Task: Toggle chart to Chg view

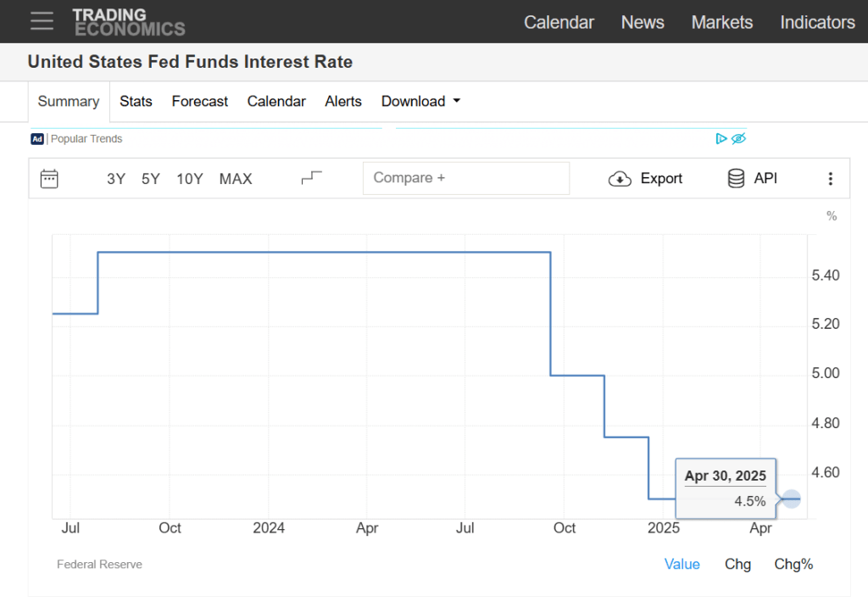Action: click(x=737, y=564)
